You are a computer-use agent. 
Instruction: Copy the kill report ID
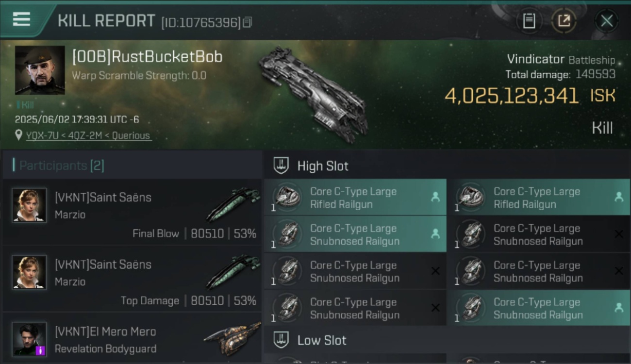pyautogui.click(x=247, y=22)
